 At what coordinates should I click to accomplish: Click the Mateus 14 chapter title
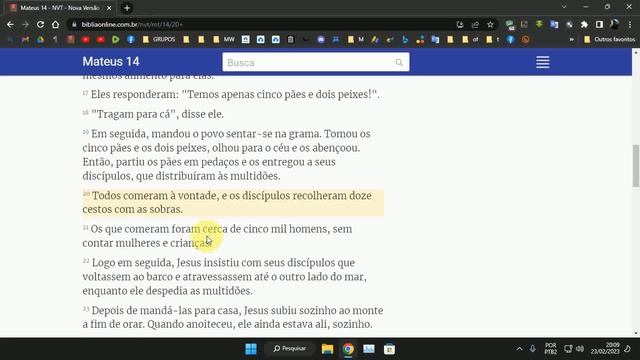coord(111,62)
